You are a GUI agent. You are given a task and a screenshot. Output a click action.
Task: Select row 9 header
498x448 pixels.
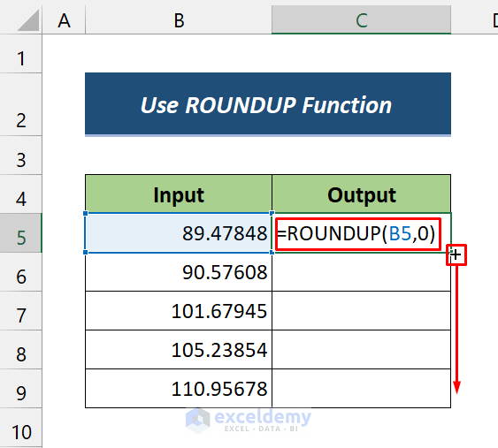pos(21,389)
